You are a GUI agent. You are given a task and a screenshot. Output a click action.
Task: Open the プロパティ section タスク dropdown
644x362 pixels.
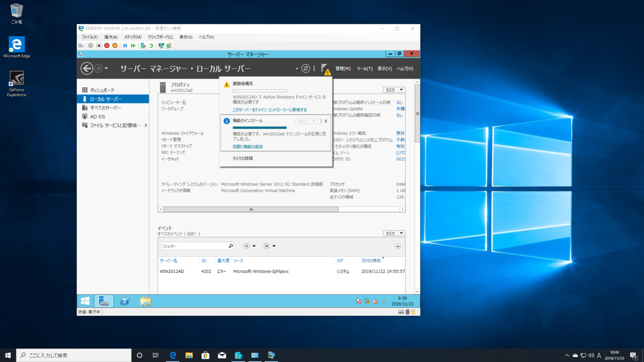click(394, 90)
